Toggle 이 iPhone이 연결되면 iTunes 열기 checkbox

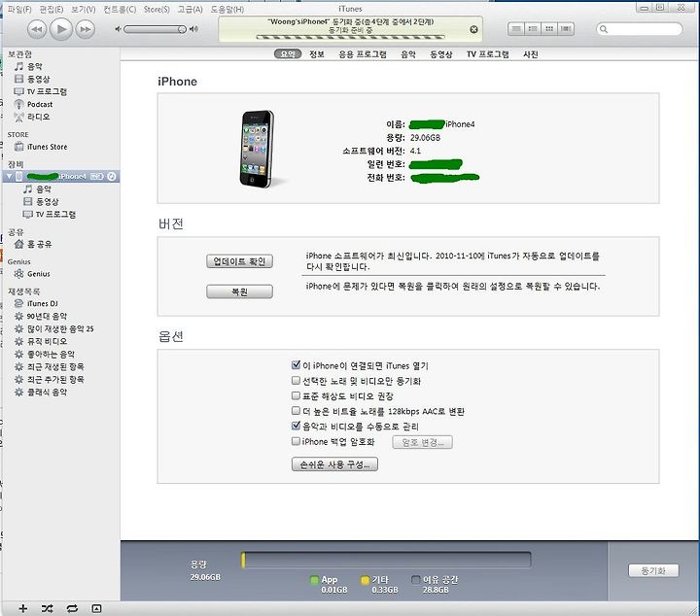296,365
